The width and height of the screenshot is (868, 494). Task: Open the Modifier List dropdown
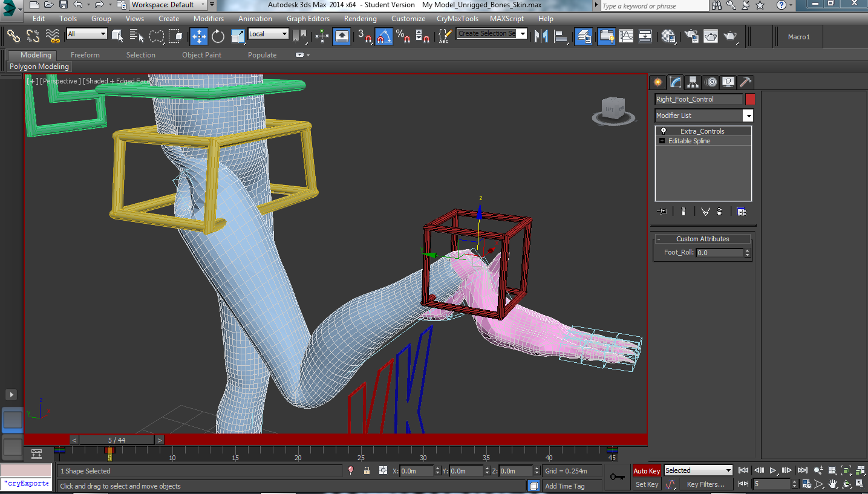(748, 115)
